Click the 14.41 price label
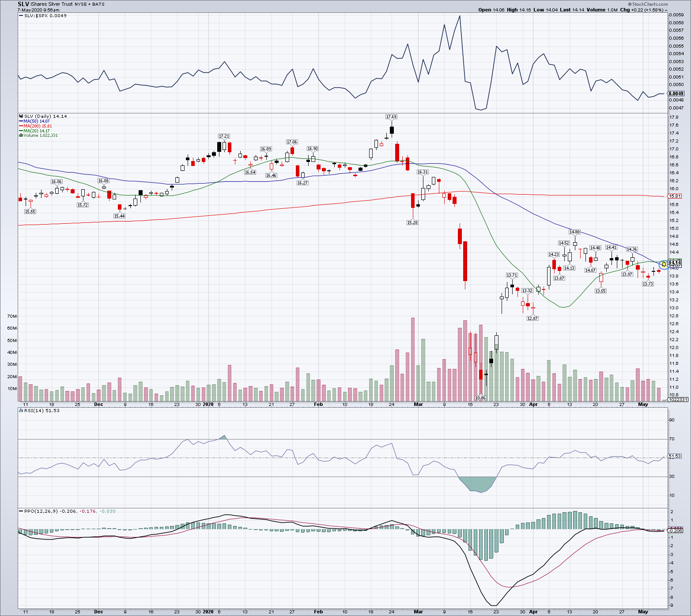 click(x=611, y=248)
